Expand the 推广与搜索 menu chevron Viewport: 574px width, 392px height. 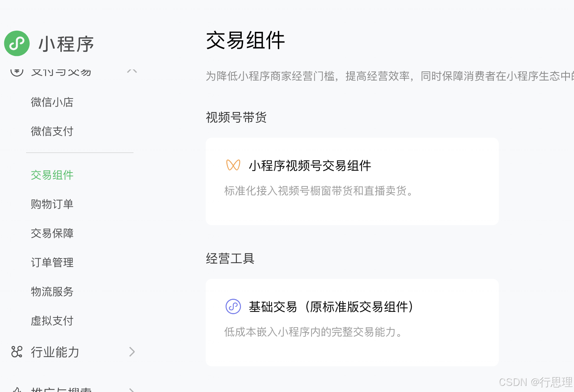132,389
